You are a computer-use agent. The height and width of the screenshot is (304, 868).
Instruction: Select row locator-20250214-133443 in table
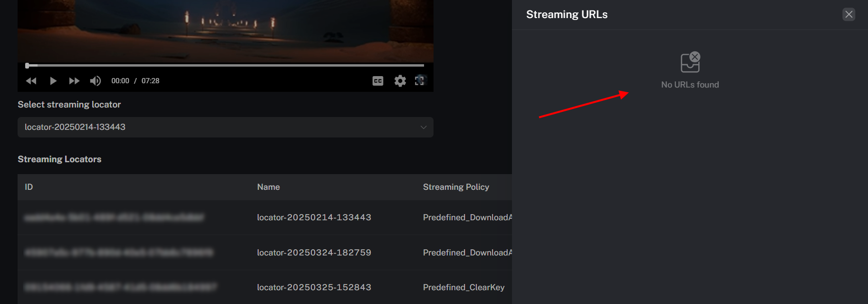coord(265,217)
